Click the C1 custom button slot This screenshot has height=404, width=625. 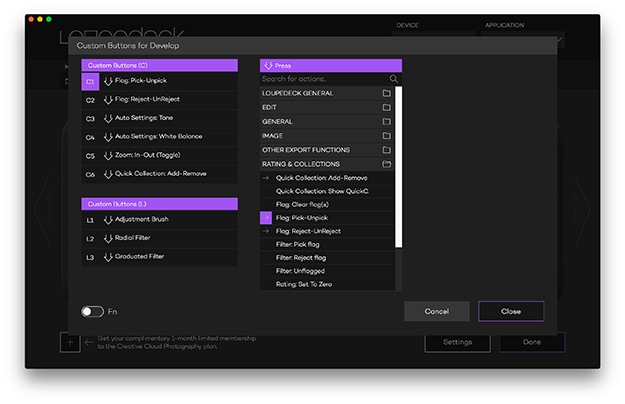(x=90, y=82)
